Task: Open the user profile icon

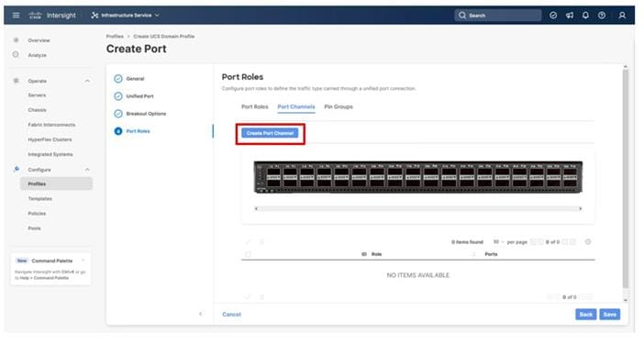Action: click(622, 16)
